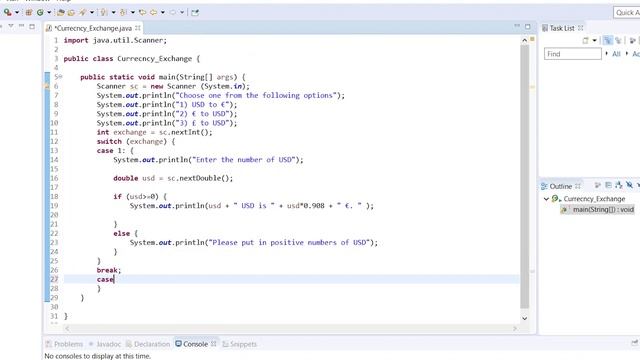Click the New Java Package icon
This screenshot has width=640, height=360.
tap(29, 12)
